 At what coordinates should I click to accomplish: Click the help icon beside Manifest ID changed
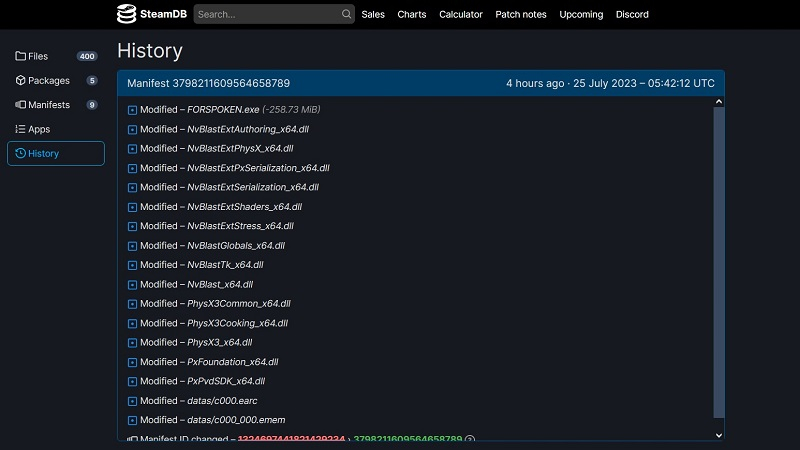coord(470,439)
